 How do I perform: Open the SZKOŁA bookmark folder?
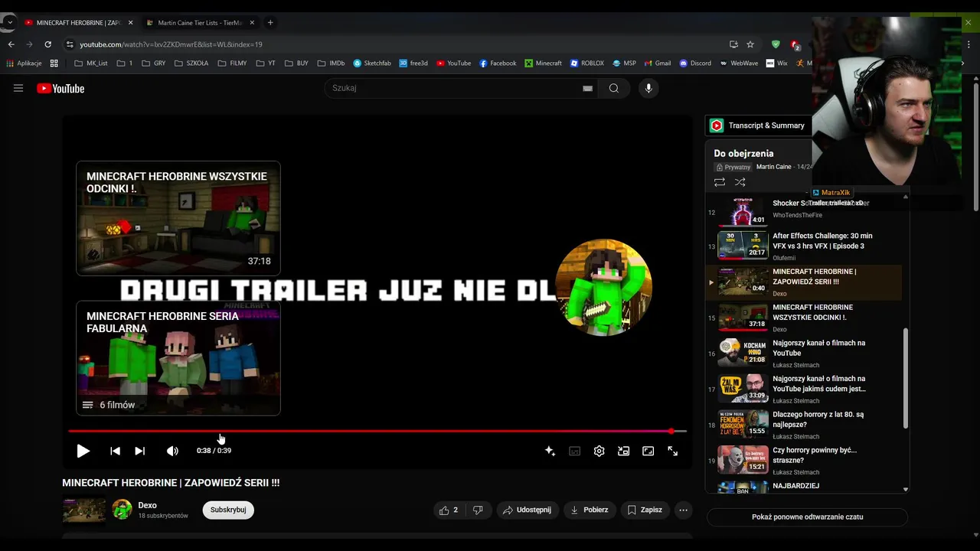tap(191, 64)
